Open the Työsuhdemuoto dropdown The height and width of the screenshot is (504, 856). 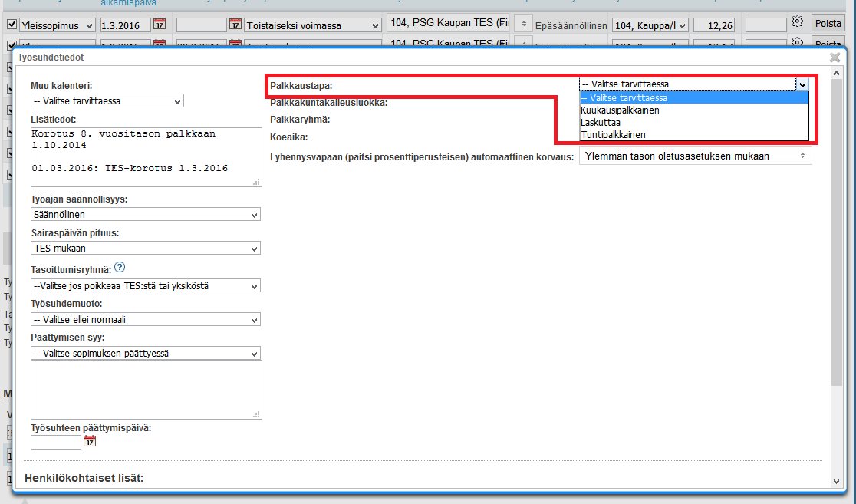pos(146,320)
